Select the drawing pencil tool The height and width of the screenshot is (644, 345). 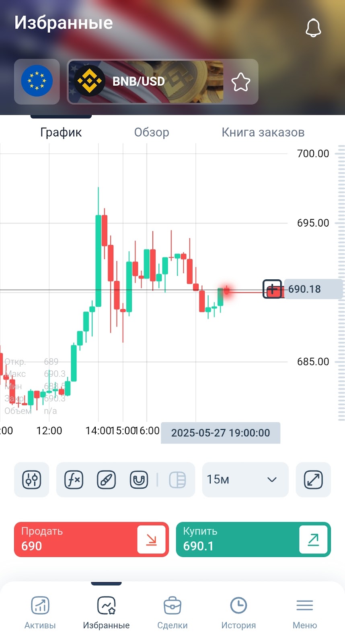point(107,479)
